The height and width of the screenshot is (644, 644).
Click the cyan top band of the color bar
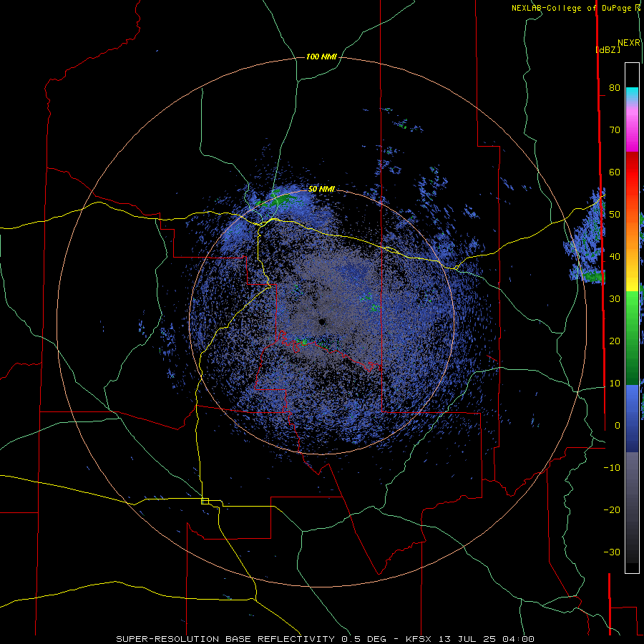(x=632, y=94)
